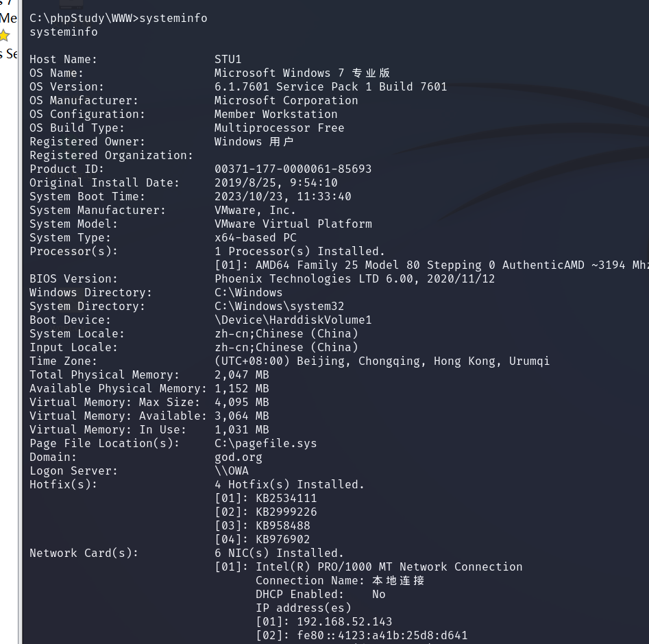Select the "Connection Name:" line
Image resolution: width=649 pixels, height=644 pixels.
(340, 580)
